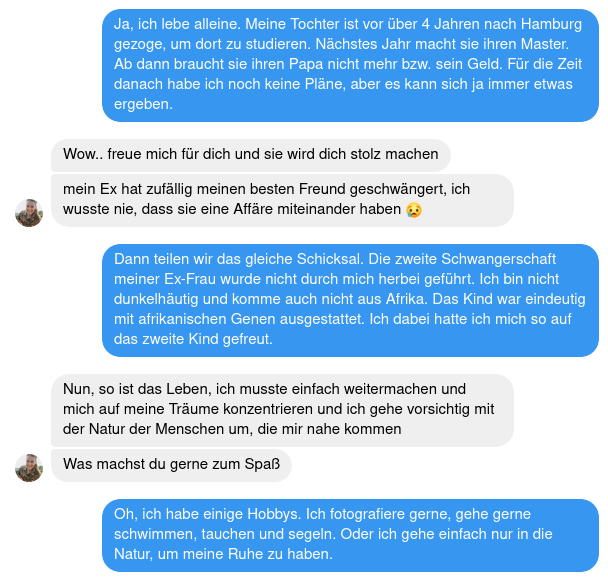608x581 pixels.
Task: Select the blue 'Oh, ich habe einige Hobbys' bubble
Action: pyautogui.click(x=350, y=535)
